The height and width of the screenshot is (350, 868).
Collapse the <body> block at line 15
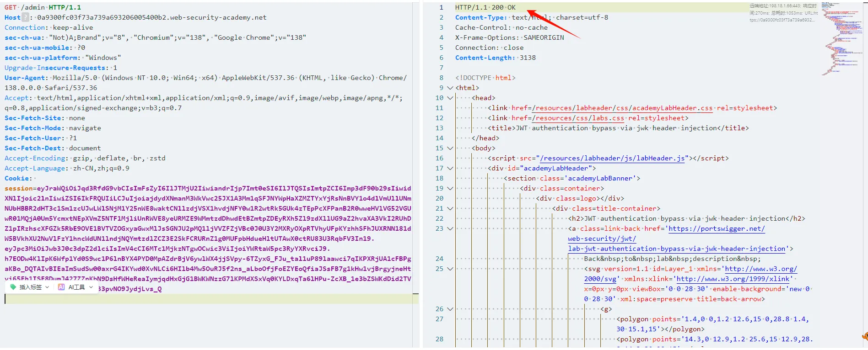pos(450,148)
